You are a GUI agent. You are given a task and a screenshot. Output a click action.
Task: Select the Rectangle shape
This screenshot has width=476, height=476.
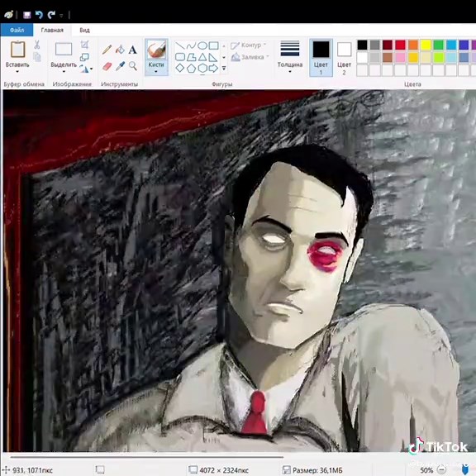(214, 45)
